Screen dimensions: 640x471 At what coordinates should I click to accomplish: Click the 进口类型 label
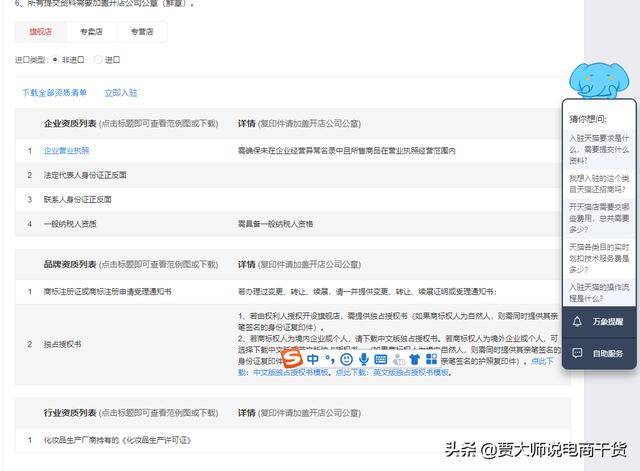31,60
